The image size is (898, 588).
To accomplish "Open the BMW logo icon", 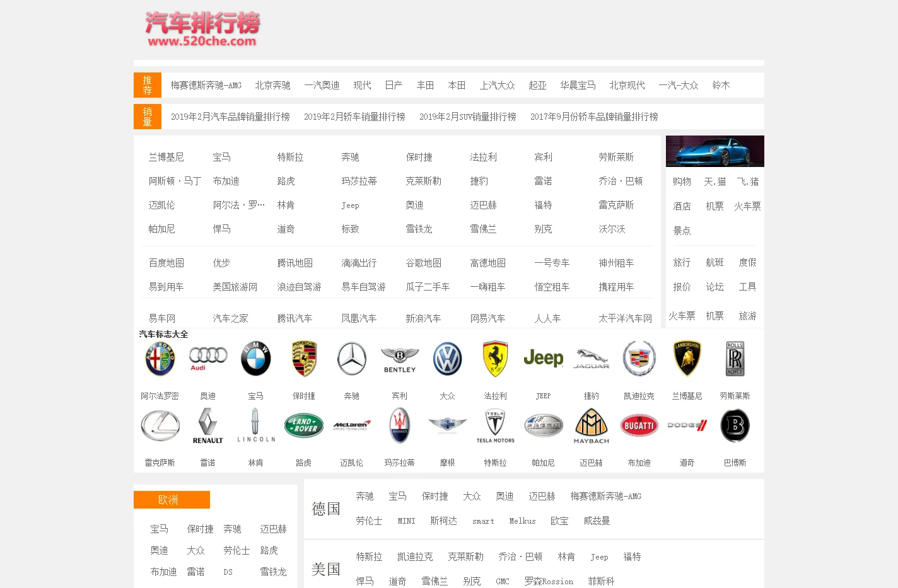I will pyautogui.click(x=256, y=359).
